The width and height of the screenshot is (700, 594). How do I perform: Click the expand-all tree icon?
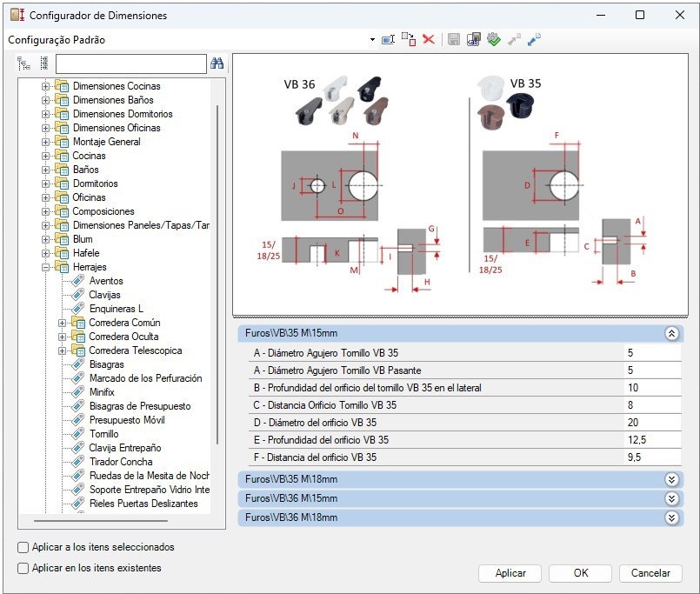click(x=23, y=63)
